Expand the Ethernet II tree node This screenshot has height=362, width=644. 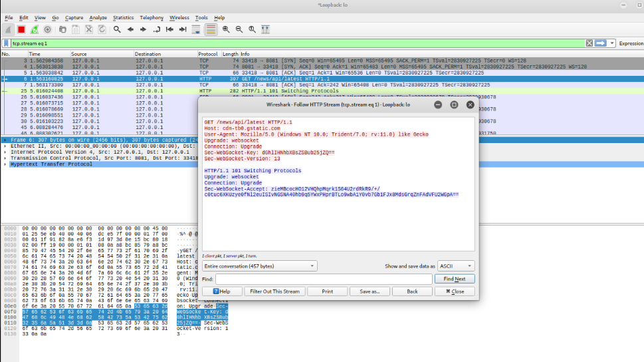(x=5, y=146)
